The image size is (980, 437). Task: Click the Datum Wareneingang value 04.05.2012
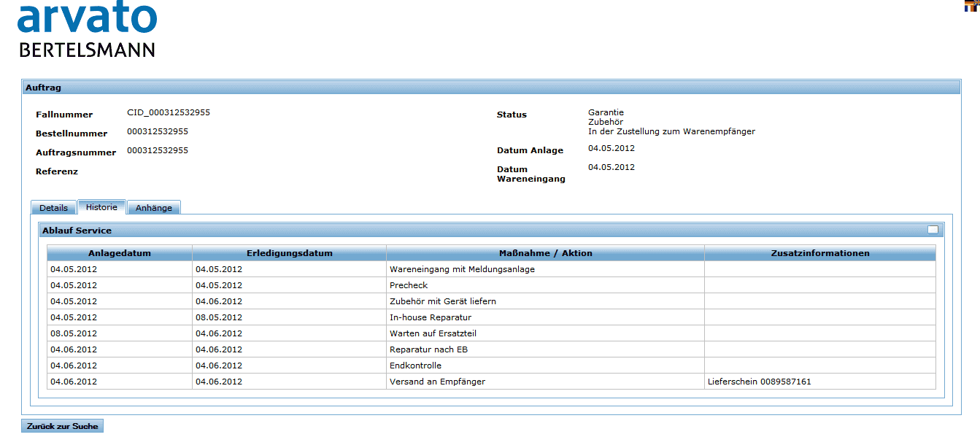pyautogui.click(x=611, y=167)
